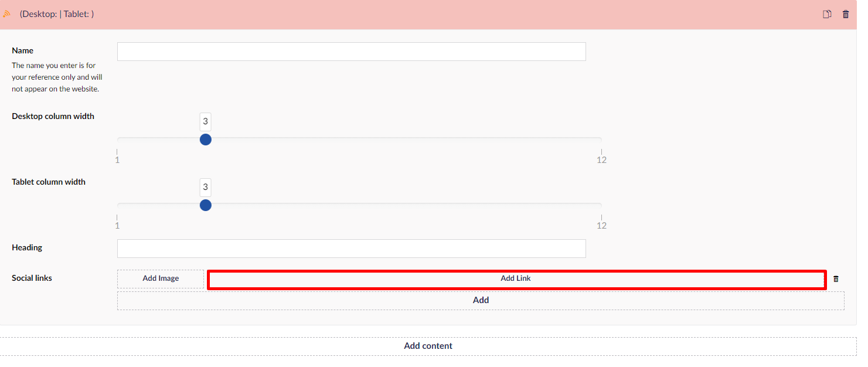Delete the block via header trash icon
868x367 pixels.
[x=845, y=14]
